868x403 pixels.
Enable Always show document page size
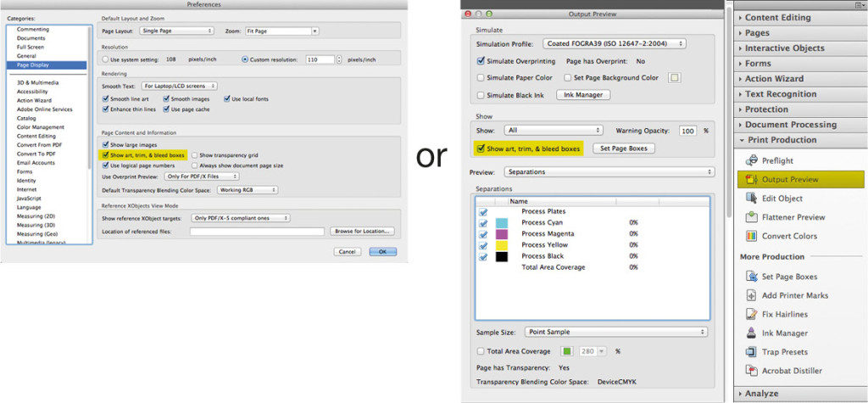click(x=194, y=165)
